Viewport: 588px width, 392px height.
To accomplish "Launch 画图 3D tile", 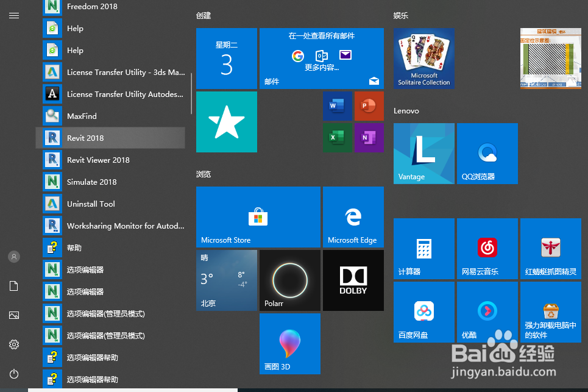I will (290, 344).
